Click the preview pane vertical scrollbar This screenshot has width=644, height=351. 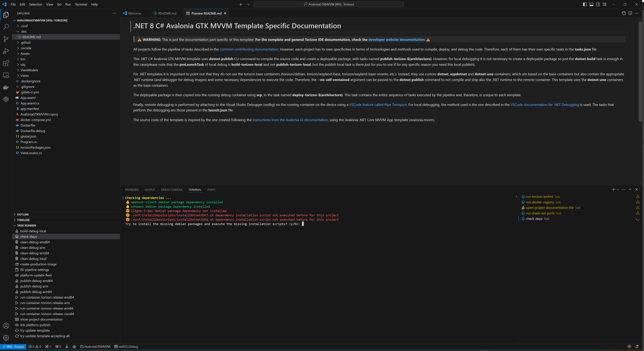pyautogui.click(x=640, y=71)
